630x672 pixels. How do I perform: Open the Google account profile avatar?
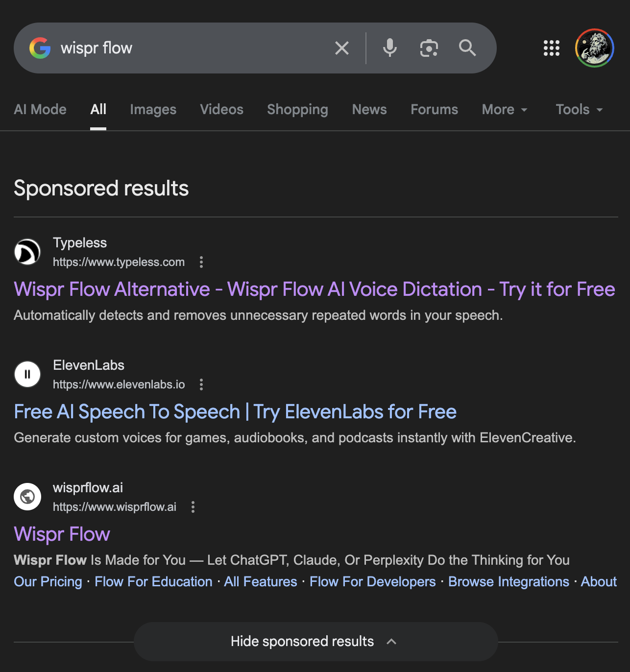pos(595,48)
